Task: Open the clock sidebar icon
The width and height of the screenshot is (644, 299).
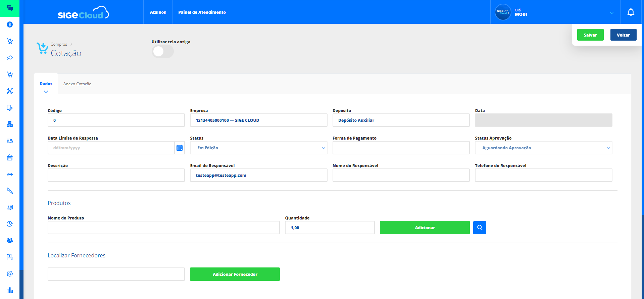Action: 10,224
